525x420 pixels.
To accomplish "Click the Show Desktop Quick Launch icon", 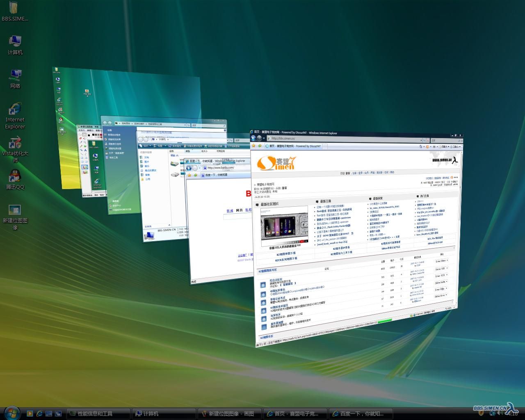I will coord(49,414).
